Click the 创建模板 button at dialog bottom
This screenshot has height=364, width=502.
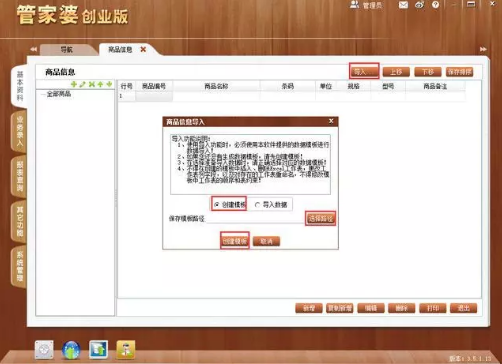(235, 241)
